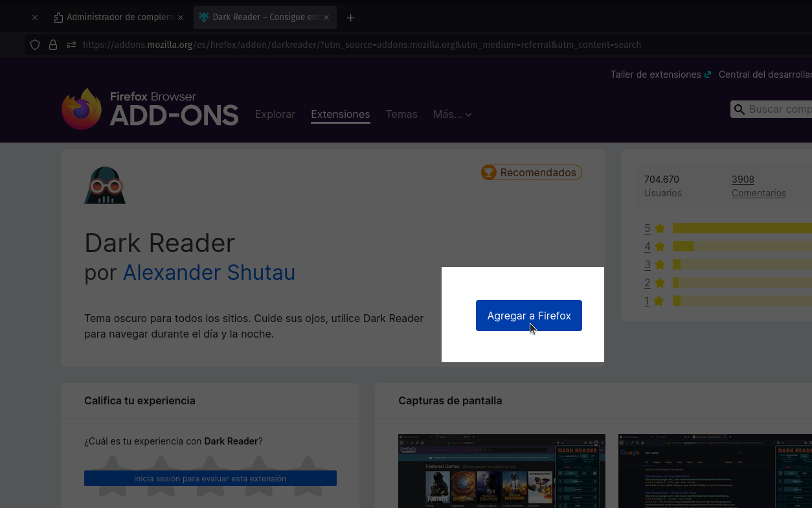Expand the Más… dropdown menu

(x=452, y=114)
